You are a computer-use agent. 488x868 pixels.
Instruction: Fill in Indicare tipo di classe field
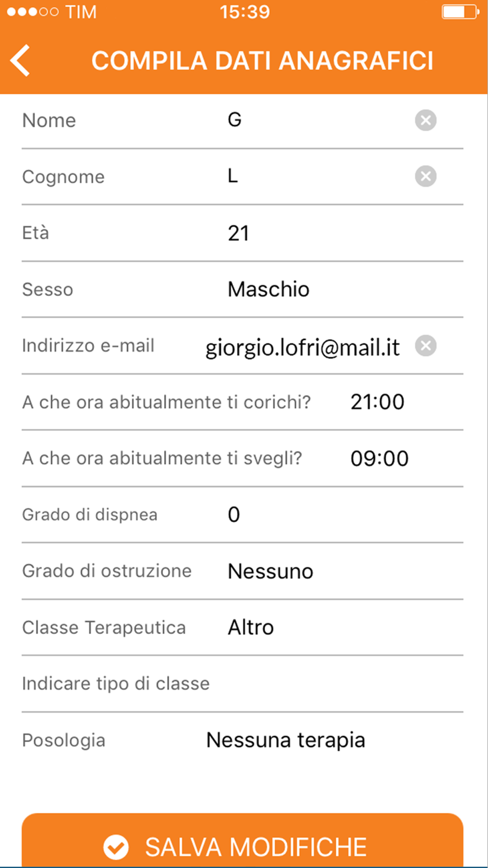[x=243, y=683]
